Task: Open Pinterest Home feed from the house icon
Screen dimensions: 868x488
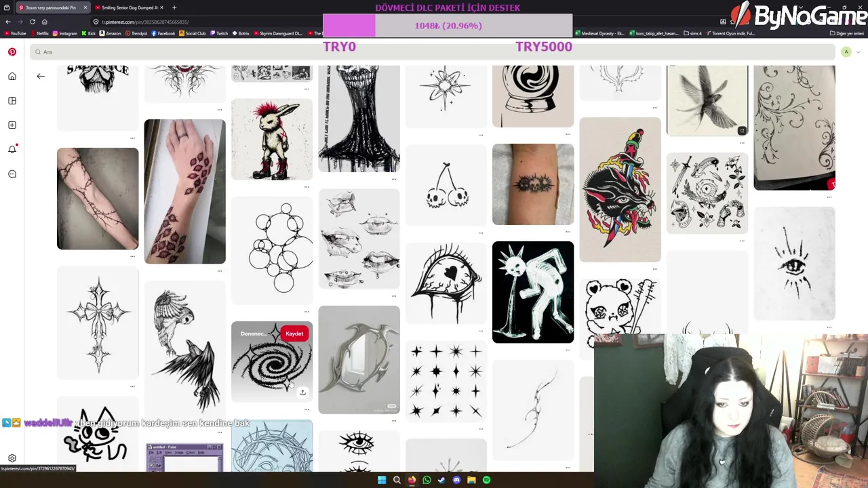Action: [x=12, y=76]
